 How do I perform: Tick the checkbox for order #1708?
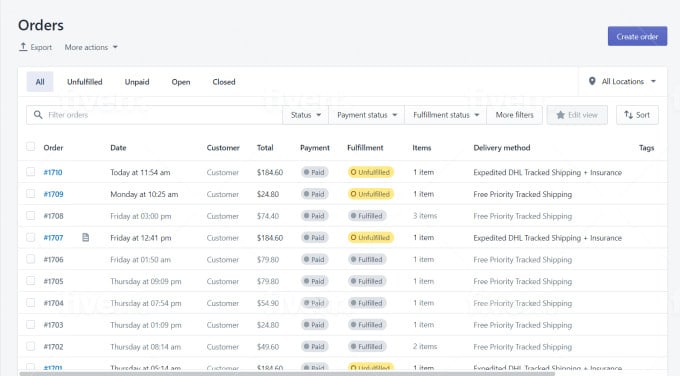pyautogui.click(x=30, y=216)
